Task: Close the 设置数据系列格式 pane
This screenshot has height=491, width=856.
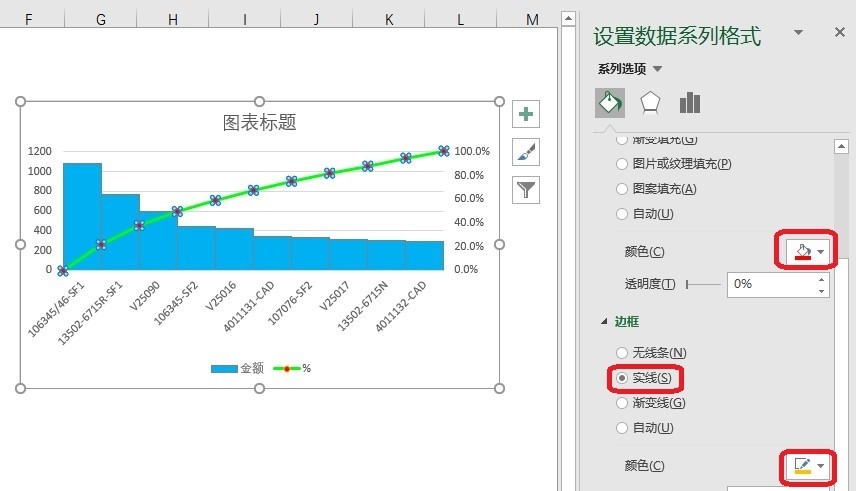Action: (x=840, y=33)
